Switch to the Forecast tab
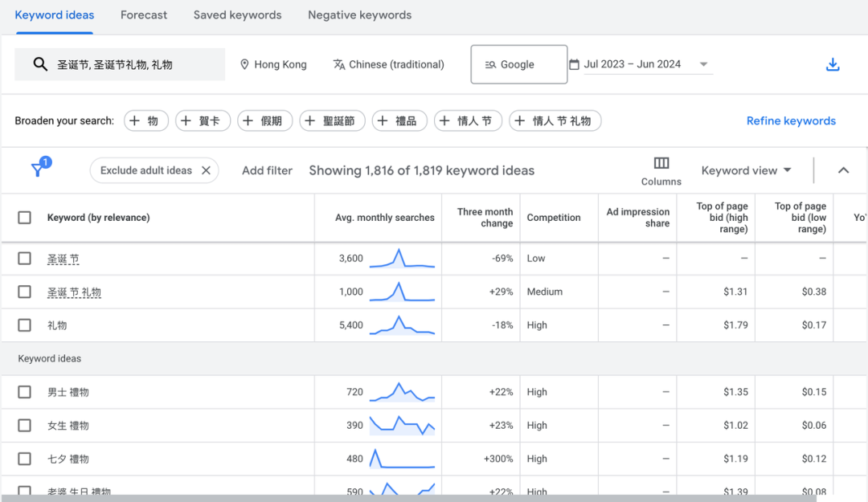This screenshot has height=502, width=868. [143, 15]
